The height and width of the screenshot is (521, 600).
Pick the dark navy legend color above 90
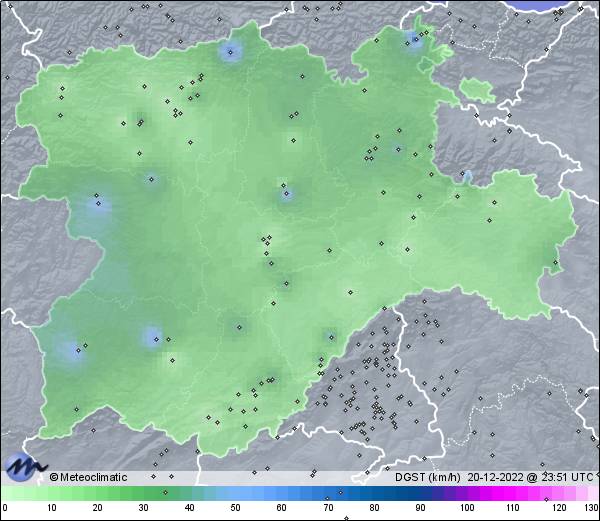420,493
